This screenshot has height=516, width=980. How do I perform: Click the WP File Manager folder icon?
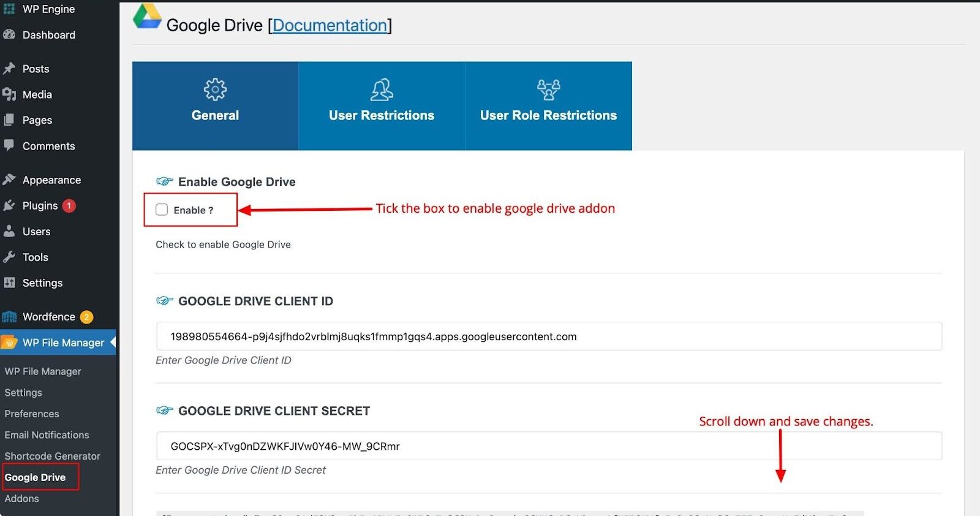[x=9, y=343]
